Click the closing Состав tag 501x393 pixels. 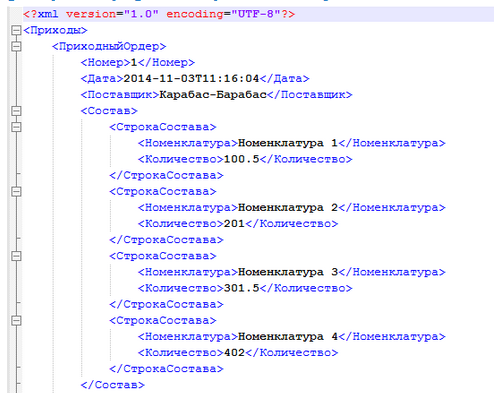pos(113,385)
